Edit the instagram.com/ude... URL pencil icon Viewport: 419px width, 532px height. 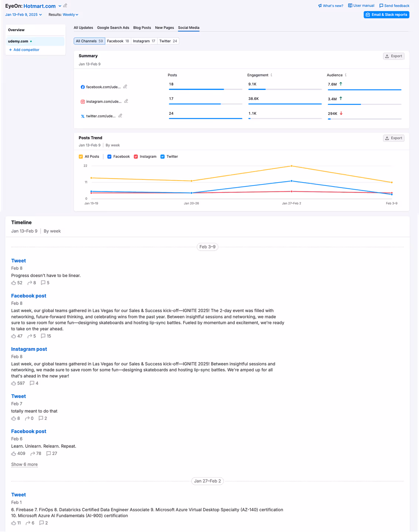click(126, 101)
